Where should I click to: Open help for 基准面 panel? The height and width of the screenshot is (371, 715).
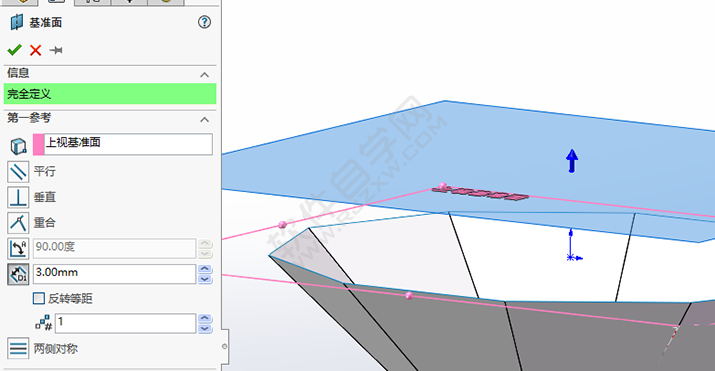click(204, 22)
